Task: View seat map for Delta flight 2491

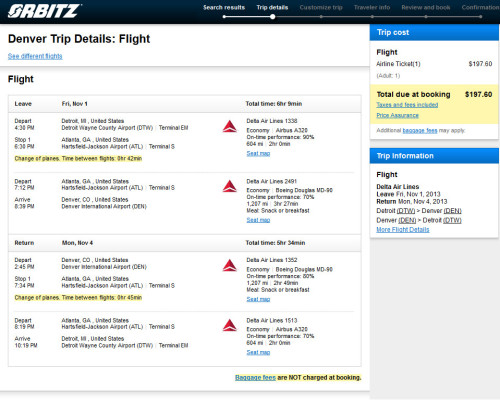Action: pos(258,220)
